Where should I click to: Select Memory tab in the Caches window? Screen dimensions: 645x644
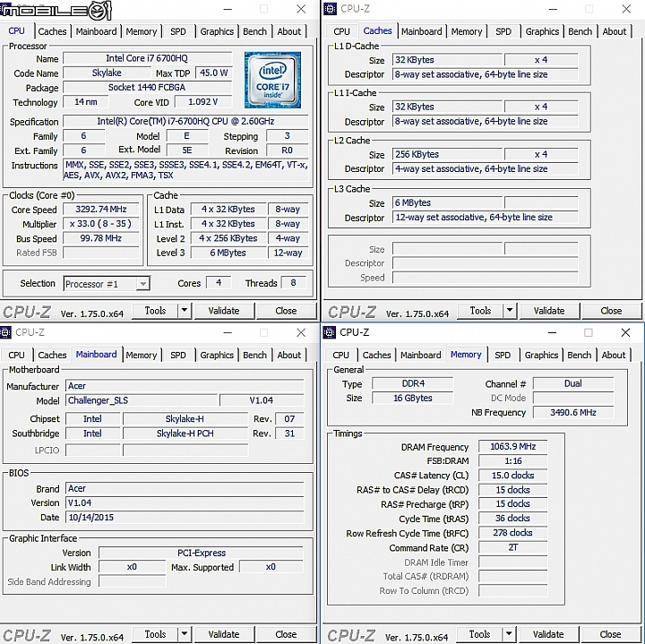[x=467, y=31]
